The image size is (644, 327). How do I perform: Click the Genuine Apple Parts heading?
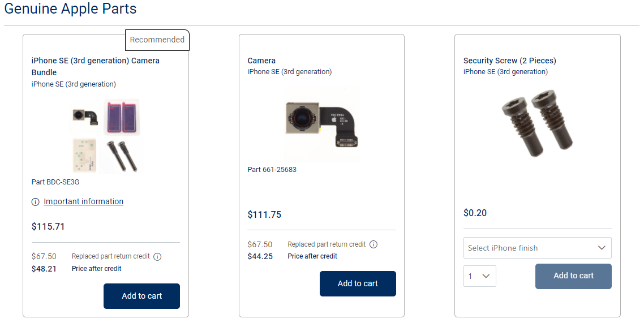point(70,9)
